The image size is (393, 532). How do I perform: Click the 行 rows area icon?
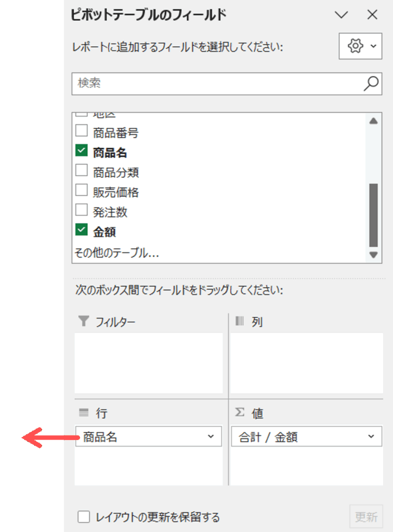(84, 413)
